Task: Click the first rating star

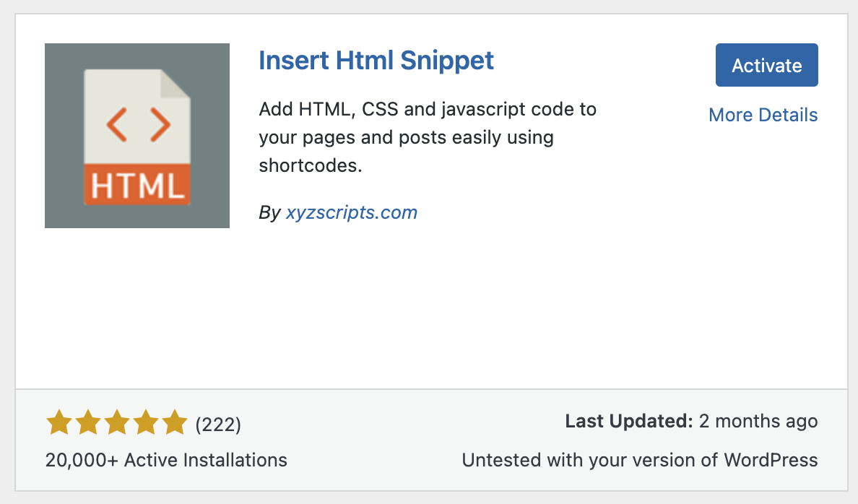Action: pyautogui.click(x=58, y=423)
